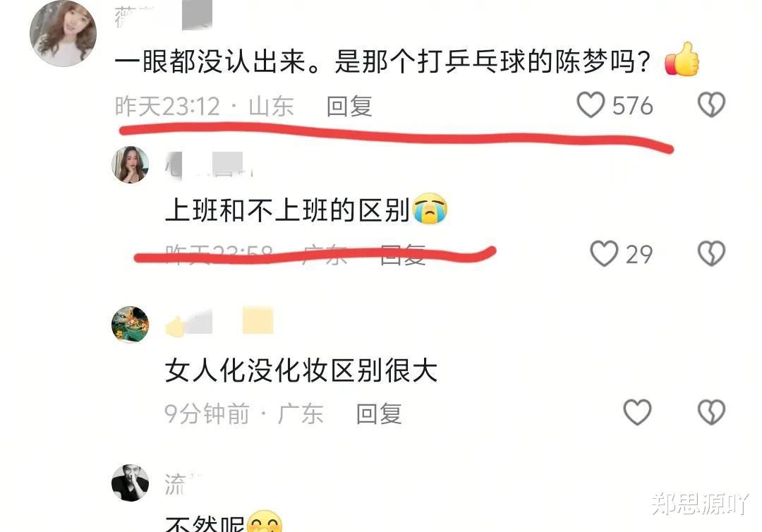Like the 女人化没化妆区别很大 comment
The height and width of the screenshot is (532, 762).
pos(637,413)
